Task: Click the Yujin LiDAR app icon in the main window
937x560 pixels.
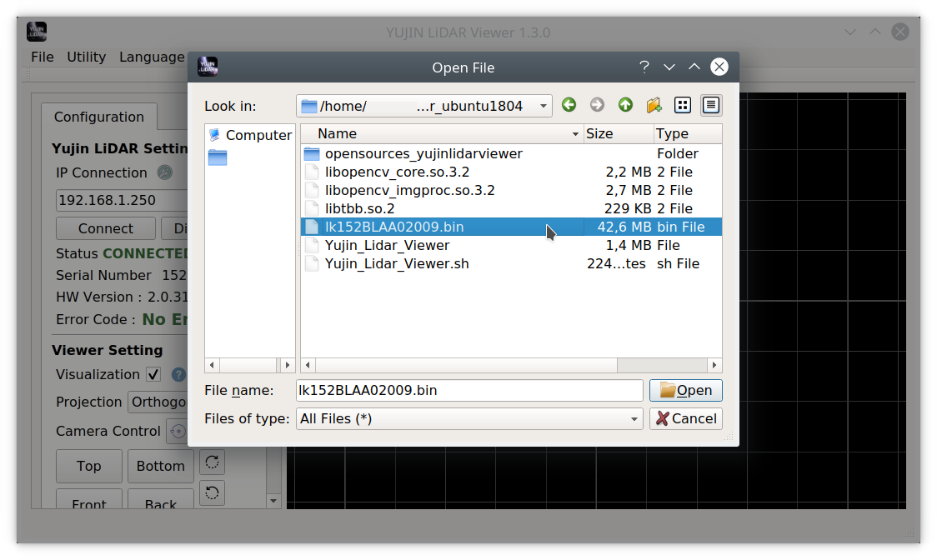Action: click(37, 32)
